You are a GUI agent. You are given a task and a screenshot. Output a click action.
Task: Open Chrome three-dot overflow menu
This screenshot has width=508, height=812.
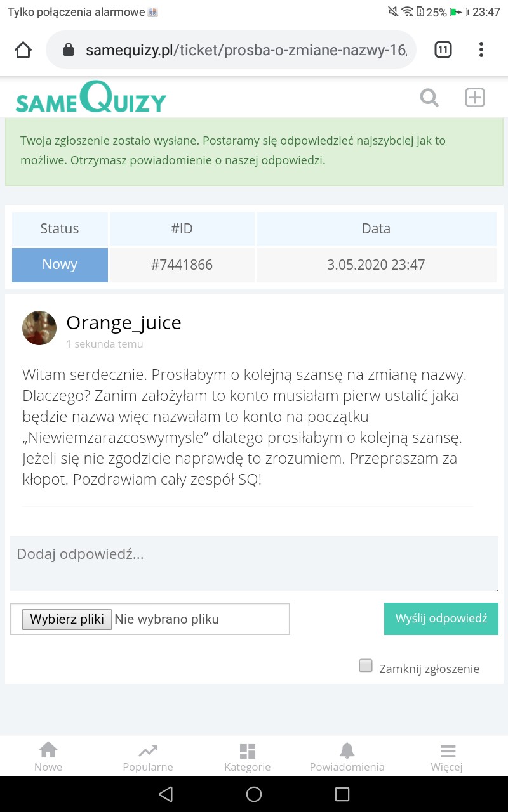coord(481,49)
